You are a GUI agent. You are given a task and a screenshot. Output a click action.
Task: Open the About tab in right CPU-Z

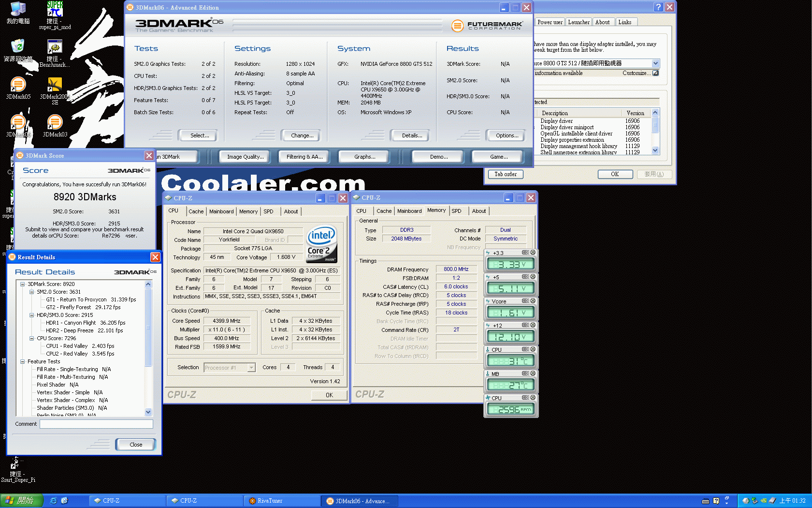pyautogui.click(x=479, y=211)
